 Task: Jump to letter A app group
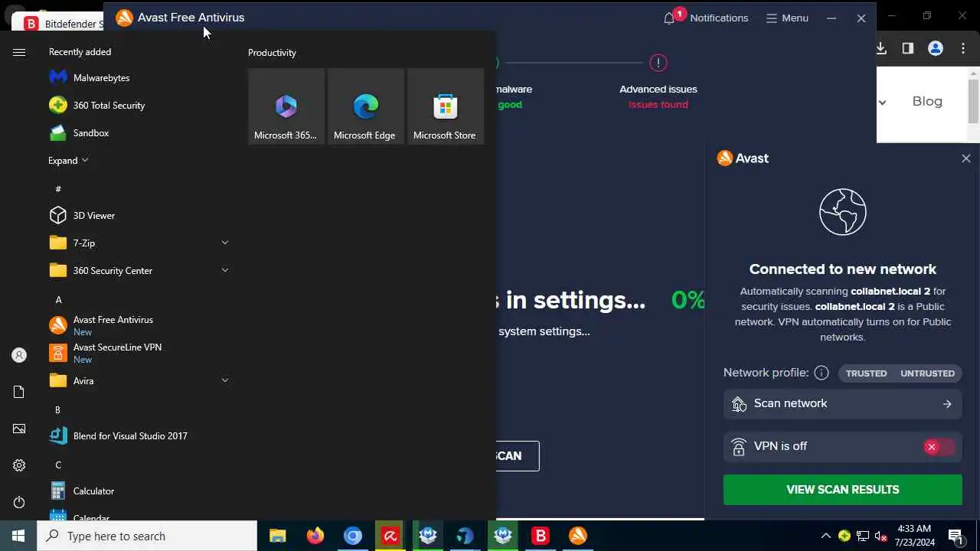pos(59,299)
